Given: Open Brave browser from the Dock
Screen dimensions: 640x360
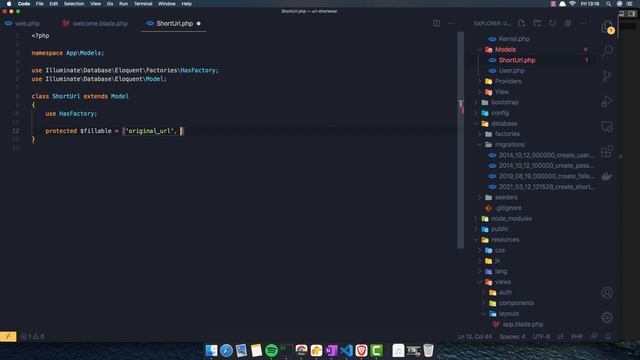Looking at the screenshot, I should [361, 350].
